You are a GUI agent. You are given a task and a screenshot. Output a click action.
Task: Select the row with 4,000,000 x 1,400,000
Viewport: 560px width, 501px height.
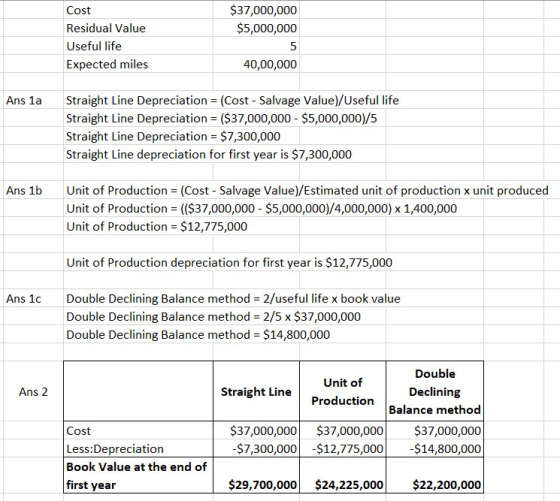click(261, 209)
